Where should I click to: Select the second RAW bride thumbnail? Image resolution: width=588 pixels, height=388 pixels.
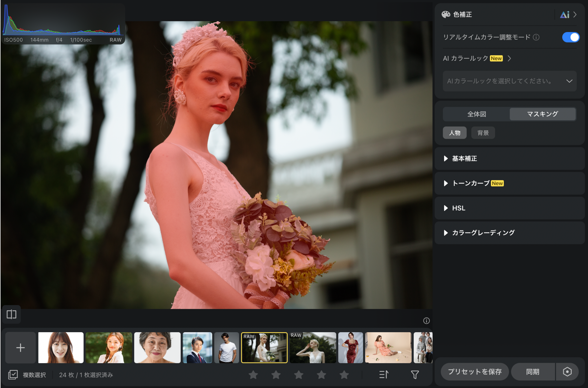[313, 348]
